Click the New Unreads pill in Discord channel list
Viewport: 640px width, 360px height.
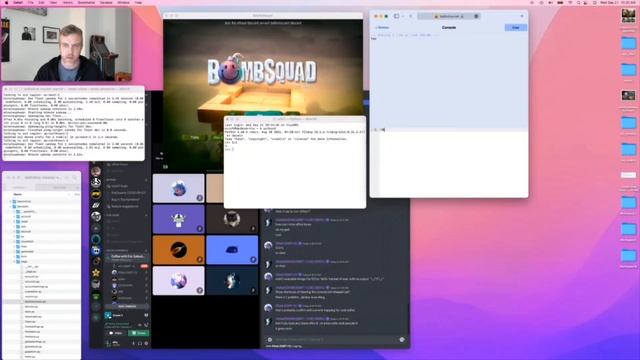pos(127,306)
